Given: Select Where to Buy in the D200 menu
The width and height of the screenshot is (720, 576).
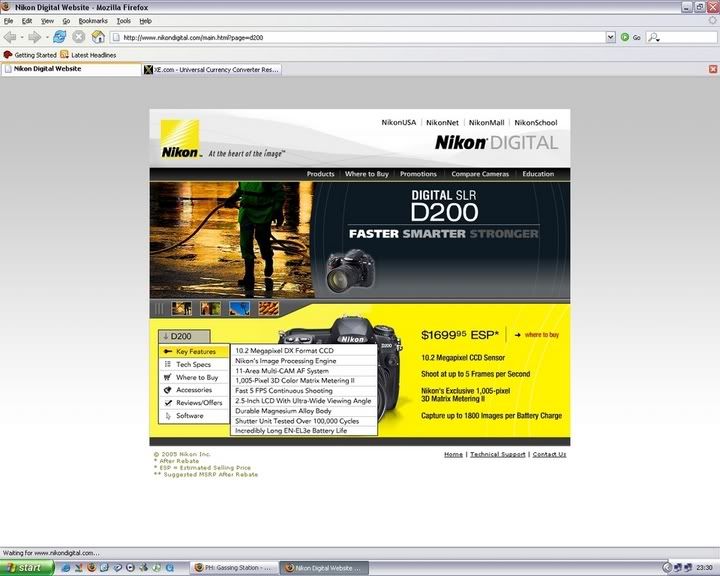Looking at the screenshot, I should [x=194, y=377].
